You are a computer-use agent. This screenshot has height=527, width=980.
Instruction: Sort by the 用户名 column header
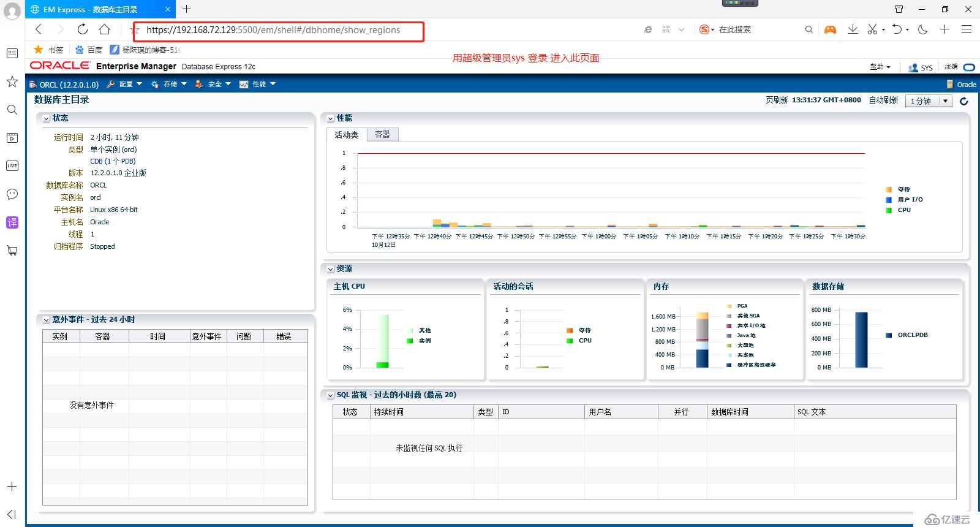tap(622, 412)
